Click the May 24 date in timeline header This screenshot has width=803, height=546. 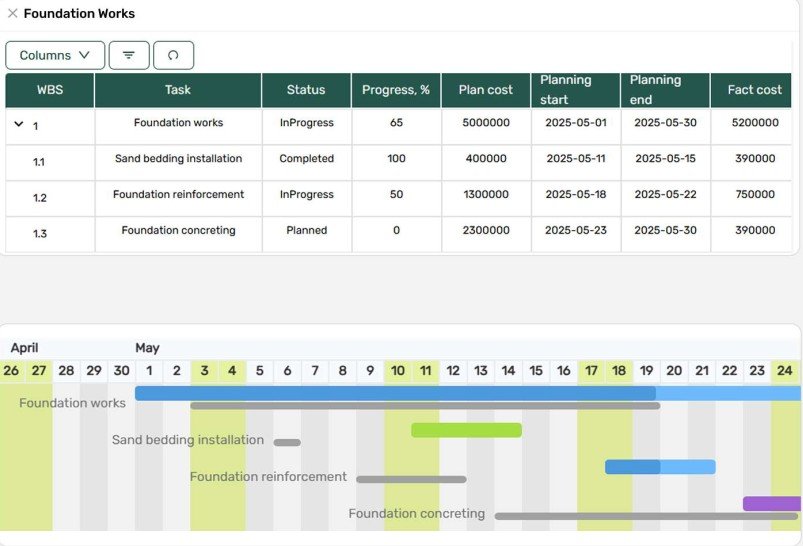785,371
